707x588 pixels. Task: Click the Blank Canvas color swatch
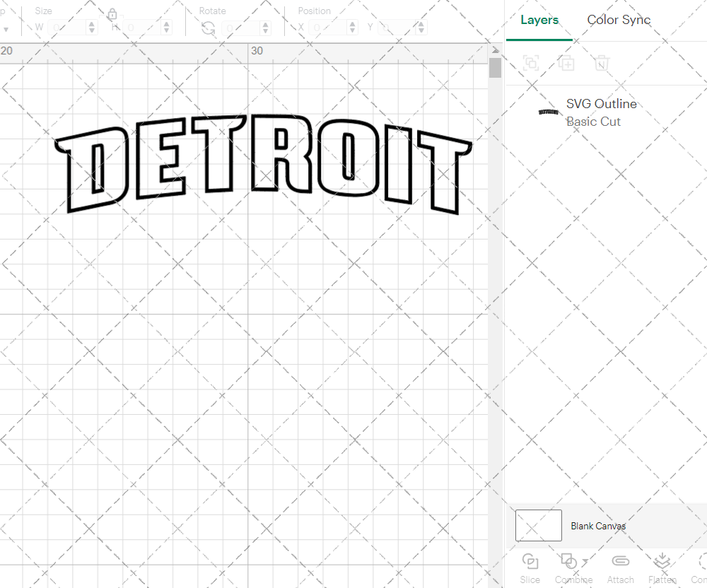(x=538, y=525)
